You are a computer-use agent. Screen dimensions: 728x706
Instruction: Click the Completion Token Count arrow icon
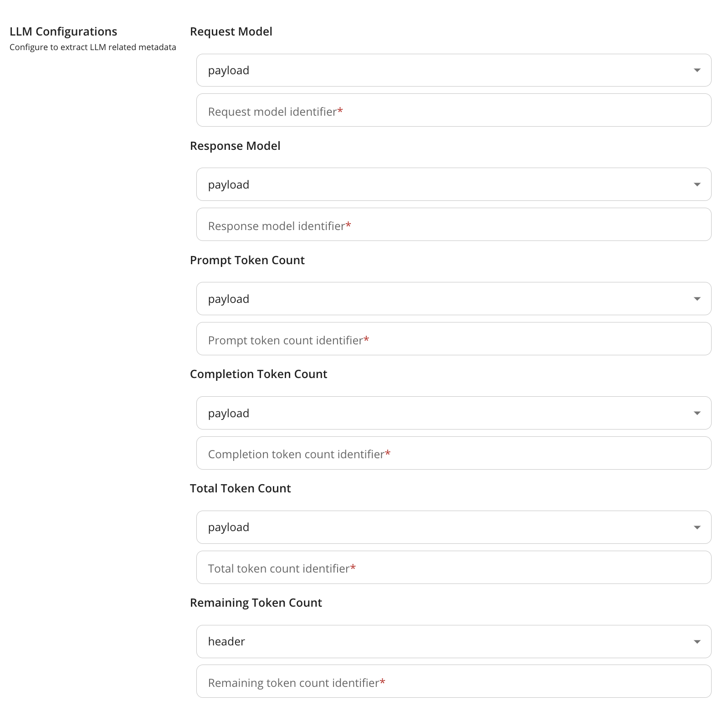coord(697,413)
